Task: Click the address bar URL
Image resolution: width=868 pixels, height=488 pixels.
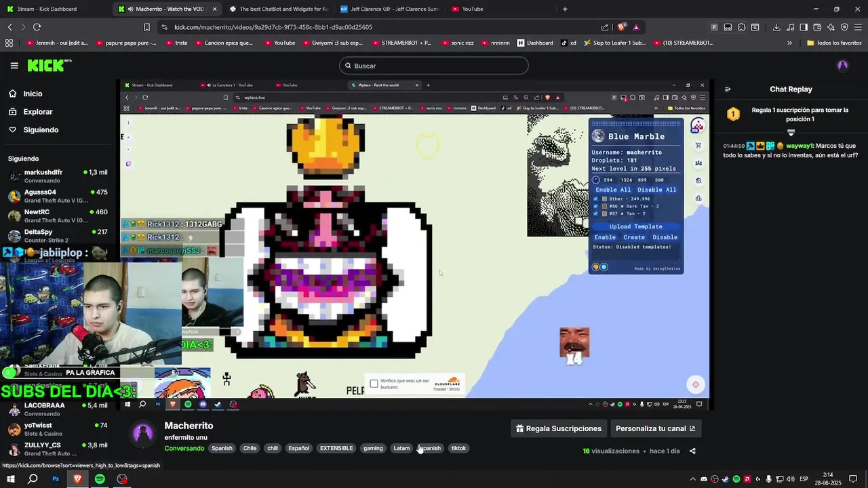Action: tap(273, 27)
